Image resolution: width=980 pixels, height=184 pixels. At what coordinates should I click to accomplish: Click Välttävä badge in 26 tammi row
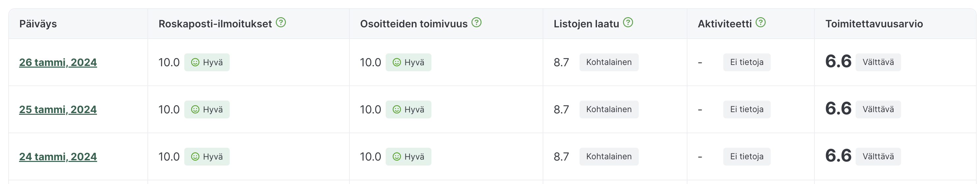pyautogui.click(x=878, y=62)
